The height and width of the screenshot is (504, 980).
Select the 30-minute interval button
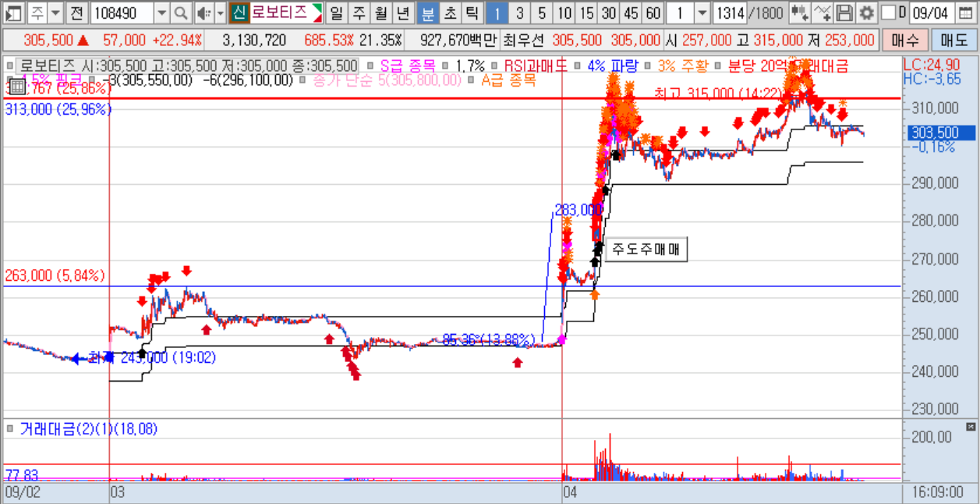[609, 12]
